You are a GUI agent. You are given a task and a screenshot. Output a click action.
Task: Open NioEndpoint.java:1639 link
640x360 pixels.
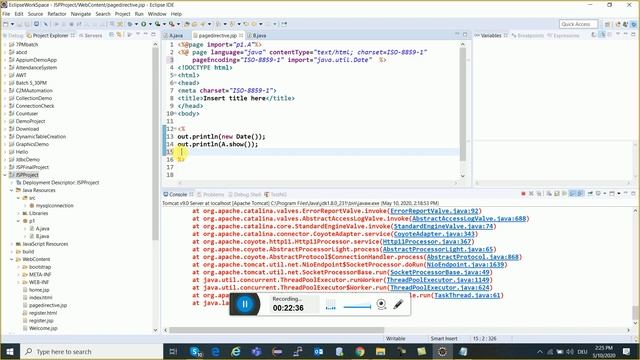[x=465, y=264]
